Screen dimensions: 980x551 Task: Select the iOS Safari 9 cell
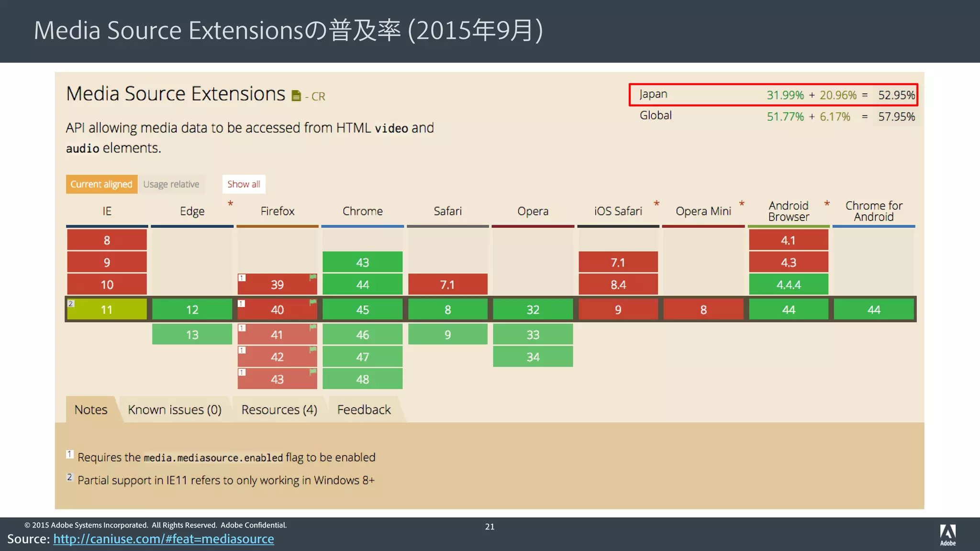tap(618, 309)
